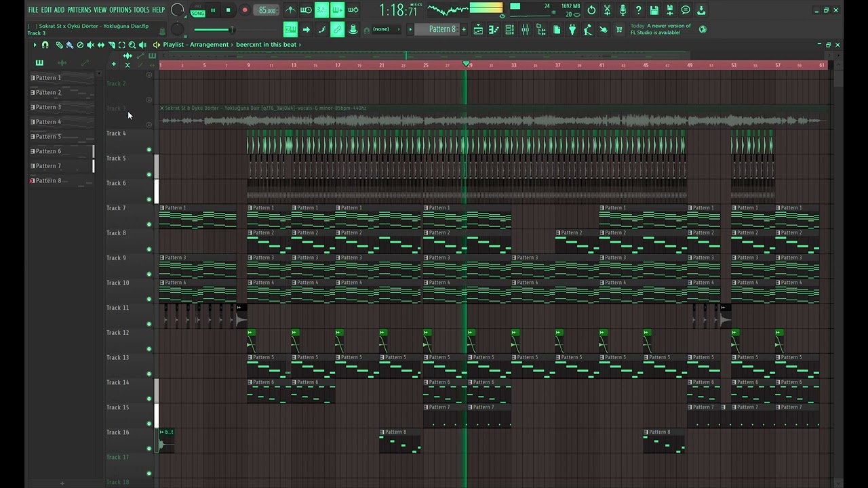Screen dimensions: 868x488
Task: Toggle playlist snap magnet icon
Action: (x=45, y=45)
